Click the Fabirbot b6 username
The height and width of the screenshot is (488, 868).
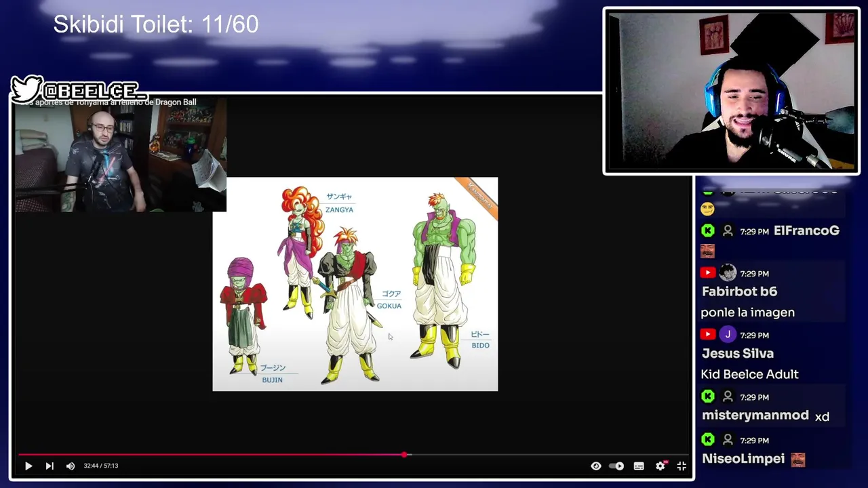[739, 291]
